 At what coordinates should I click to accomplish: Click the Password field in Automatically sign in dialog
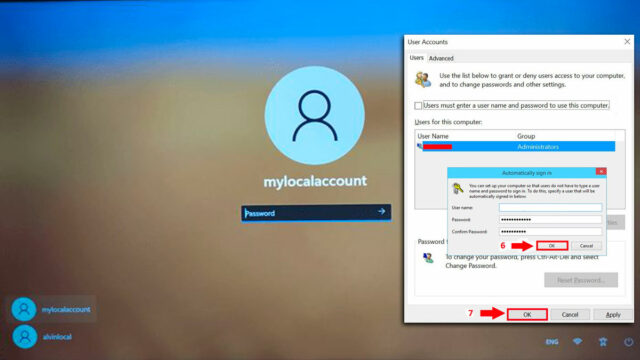(x=550, y=220)
